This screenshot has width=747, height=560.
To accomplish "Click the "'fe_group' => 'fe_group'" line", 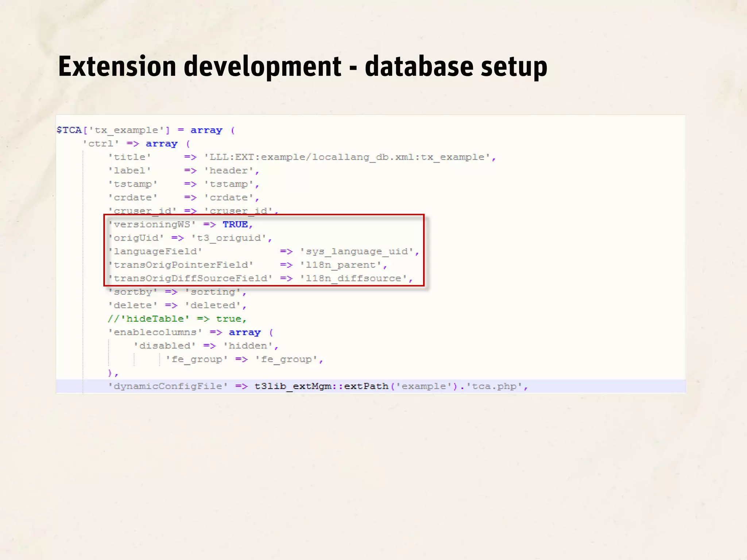I will click(x=244, y=359).
